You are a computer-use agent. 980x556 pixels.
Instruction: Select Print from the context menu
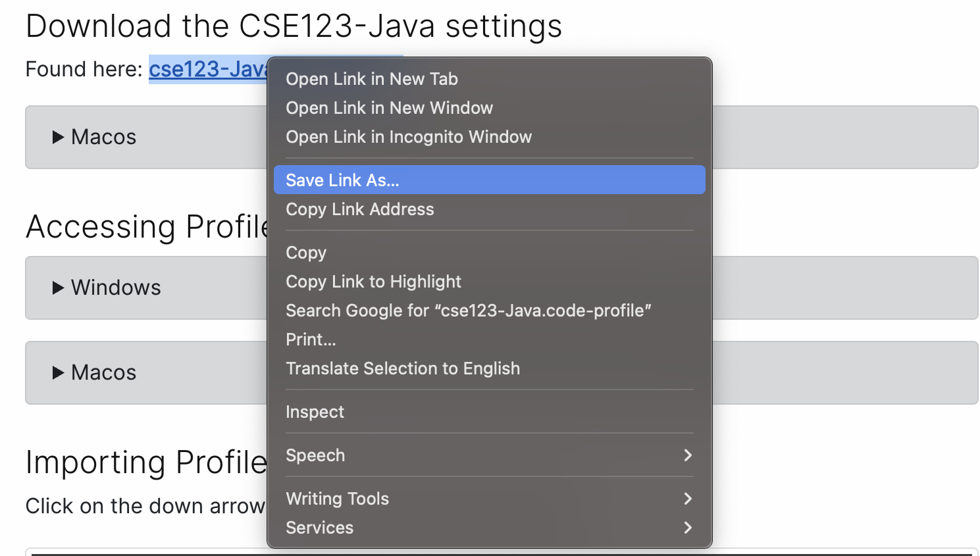click(310, 340)
